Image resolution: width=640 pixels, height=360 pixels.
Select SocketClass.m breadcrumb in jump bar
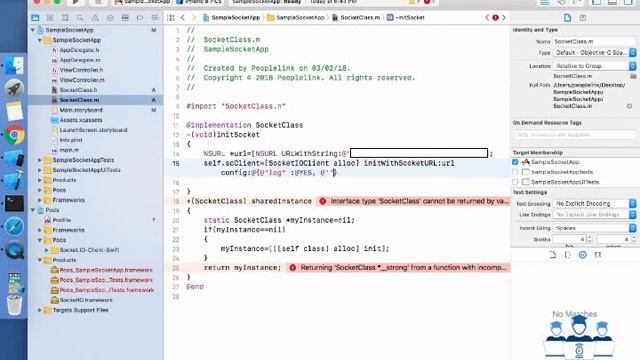point(356,18)
